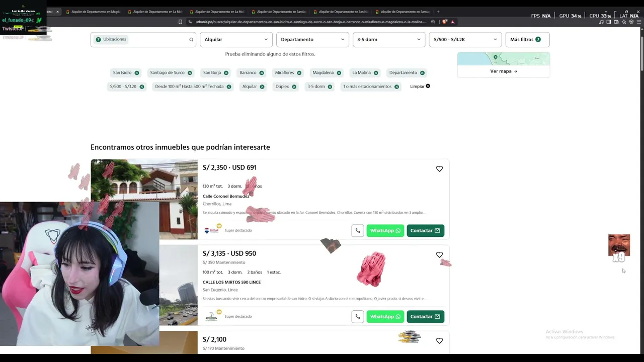Open the 'CALLE LOS MIRTOS 590 LINCE' title
This screenshot has width=644, height=362.
tap(231, 283)
